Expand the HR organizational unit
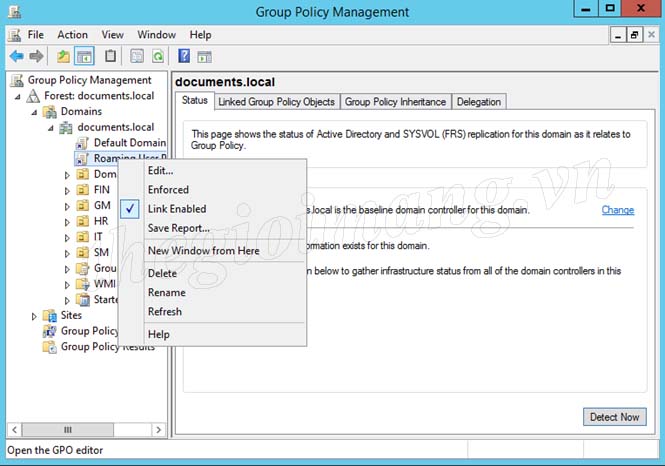 [x=67, y=222]
